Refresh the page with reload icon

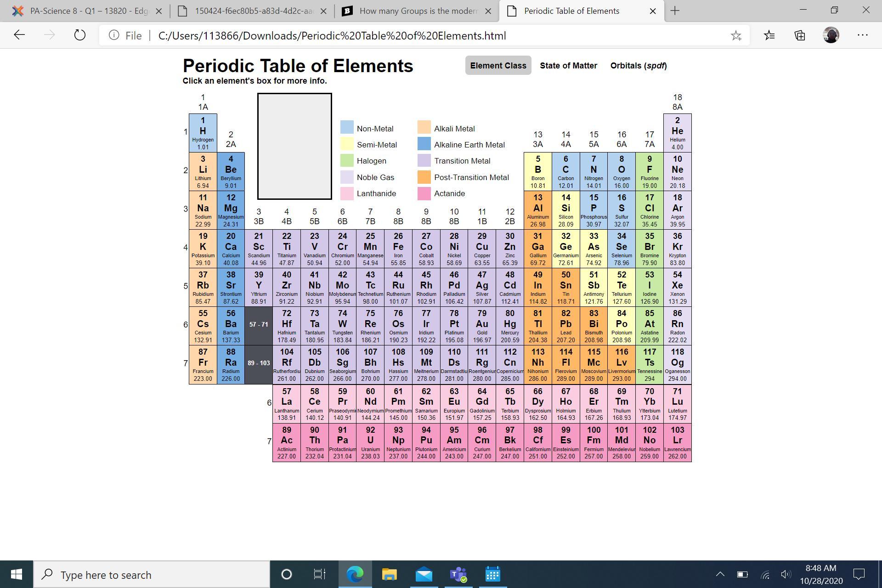[x=79, y=35]
